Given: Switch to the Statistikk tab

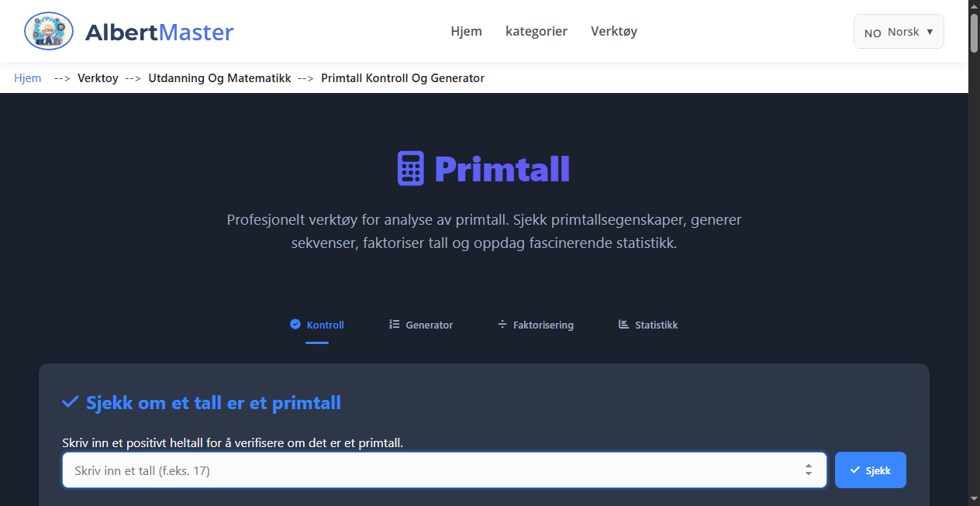Looking at the screenshot, I should tap(656, 325).
